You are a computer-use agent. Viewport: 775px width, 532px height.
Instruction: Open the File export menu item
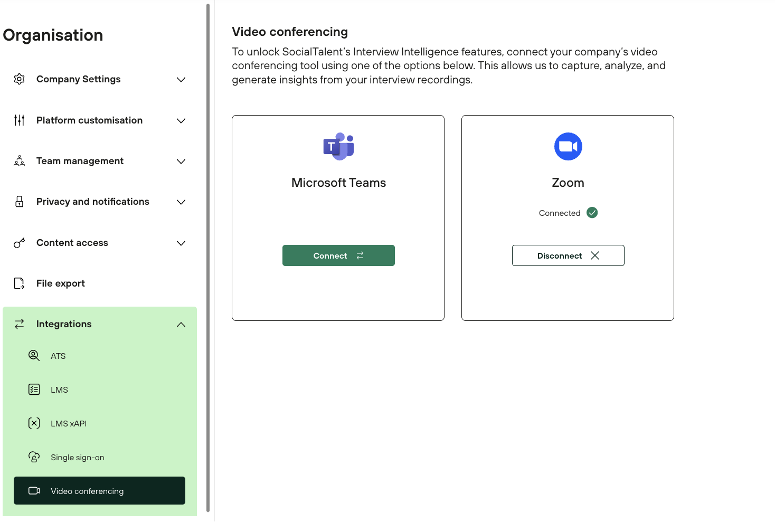100,283
